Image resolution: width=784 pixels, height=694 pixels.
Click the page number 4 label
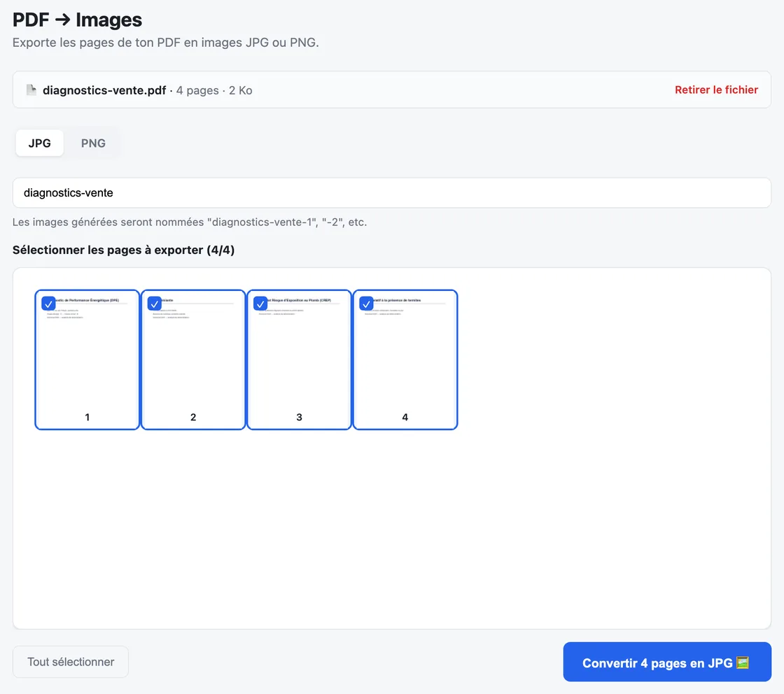pos(405,417)
